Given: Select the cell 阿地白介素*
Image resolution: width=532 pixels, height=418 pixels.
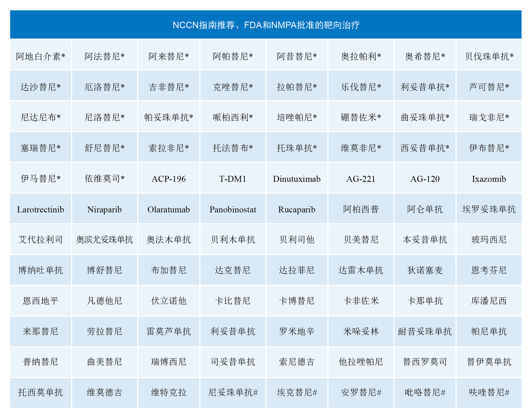Looking at the screenshot, I should tap(40, 56).
